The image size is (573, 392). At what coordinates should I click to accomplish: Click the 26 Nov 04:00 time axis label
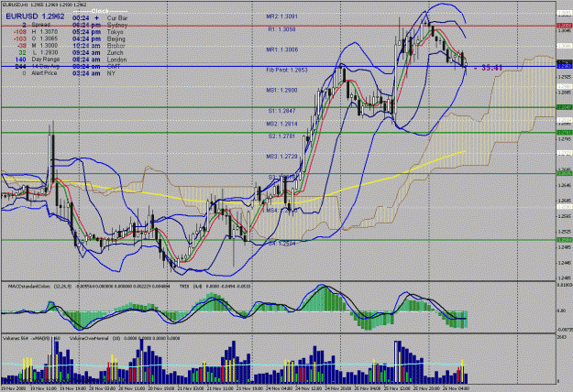tap(455, 388)
